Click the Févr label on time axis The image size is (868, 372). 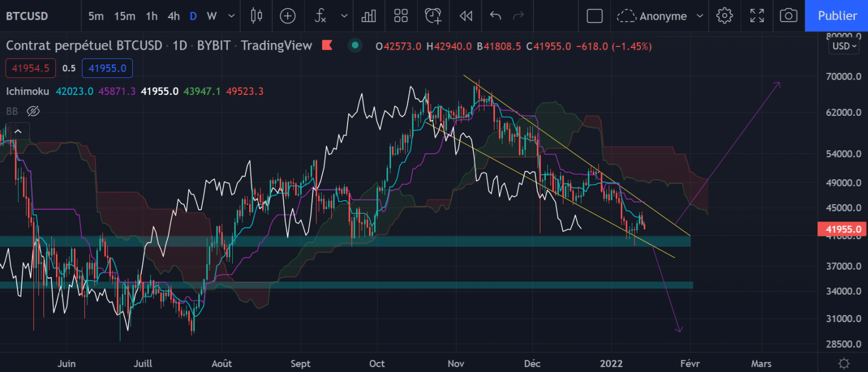click(690, 364)
